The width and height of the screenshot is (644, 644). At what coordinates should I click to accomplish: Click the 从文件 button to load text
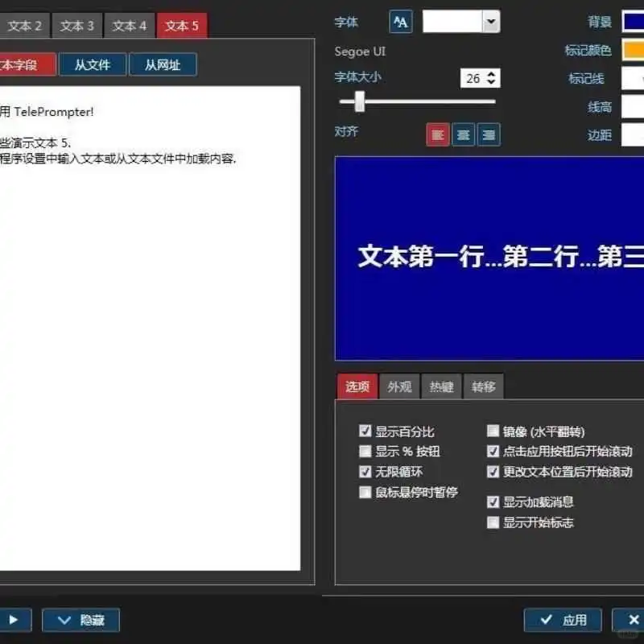[x=93, y=64]
